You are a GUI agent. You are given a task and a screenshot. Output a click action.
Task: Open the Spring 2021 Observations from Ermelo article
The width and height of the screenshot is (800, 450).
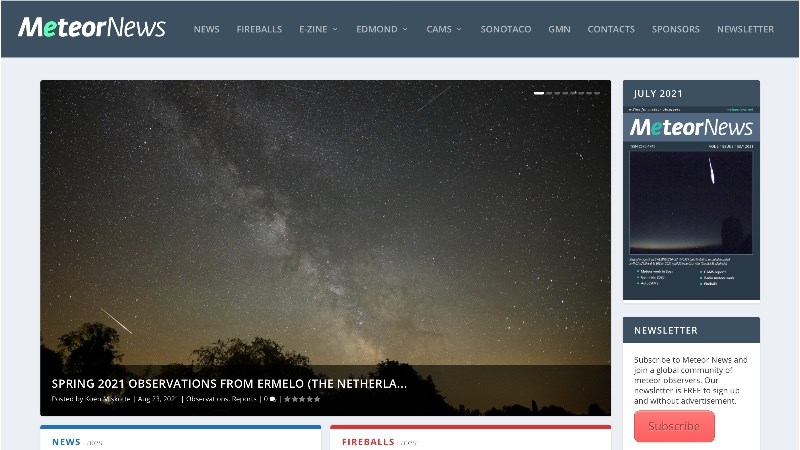coord(229,382)
